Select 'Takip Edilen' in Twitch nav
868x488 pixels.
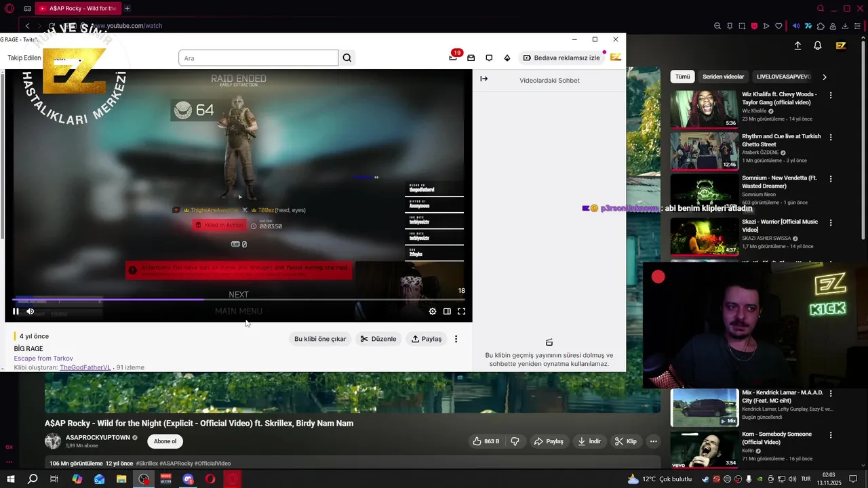[x=24, y=58]
